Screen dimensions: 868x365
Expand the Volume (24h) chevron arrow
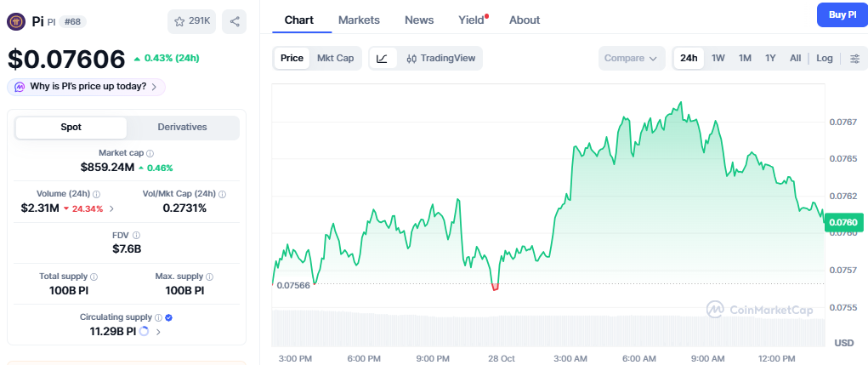(x=112, y=208)
